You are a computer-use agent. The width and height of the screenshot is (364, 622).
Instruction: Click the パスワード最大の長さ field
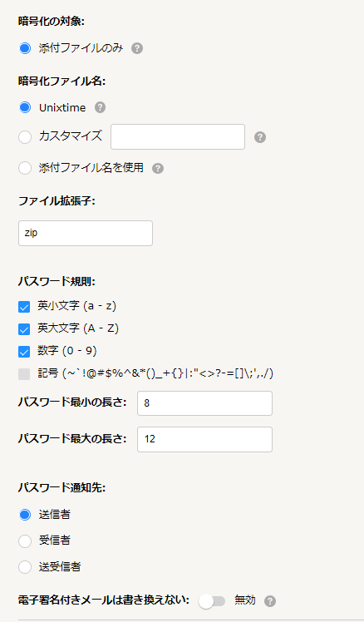click(204, 440)
